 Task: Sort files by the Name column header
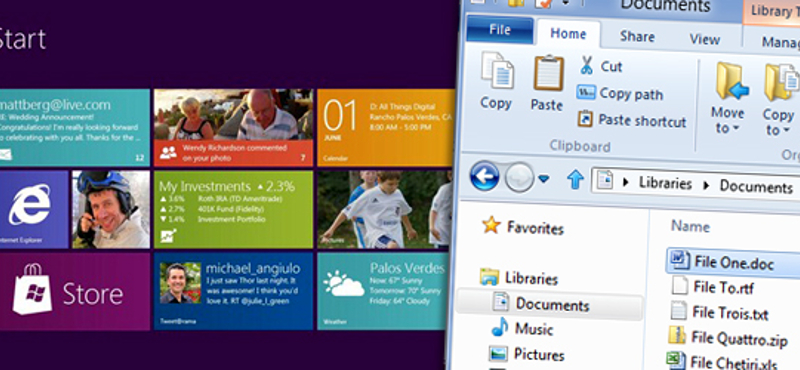click(690, 226)
